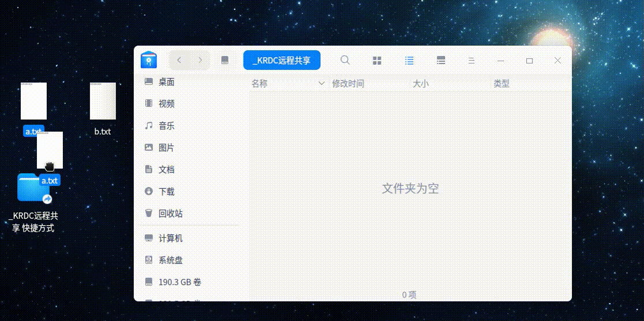This screenshot has height=321, width=644.
Task: Sort by the 修改时间 column header
Action: click(x=348, y=84)
